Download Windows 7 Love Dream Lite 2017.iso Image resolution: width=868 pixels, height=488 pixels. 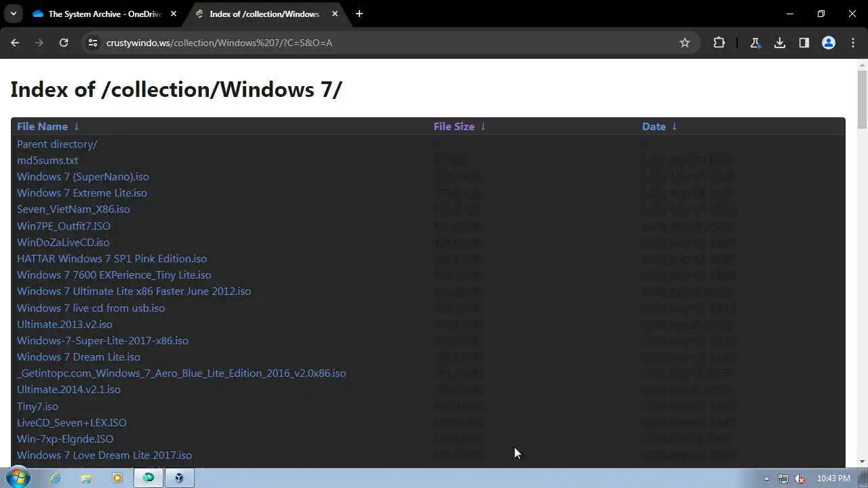point(104,455)
